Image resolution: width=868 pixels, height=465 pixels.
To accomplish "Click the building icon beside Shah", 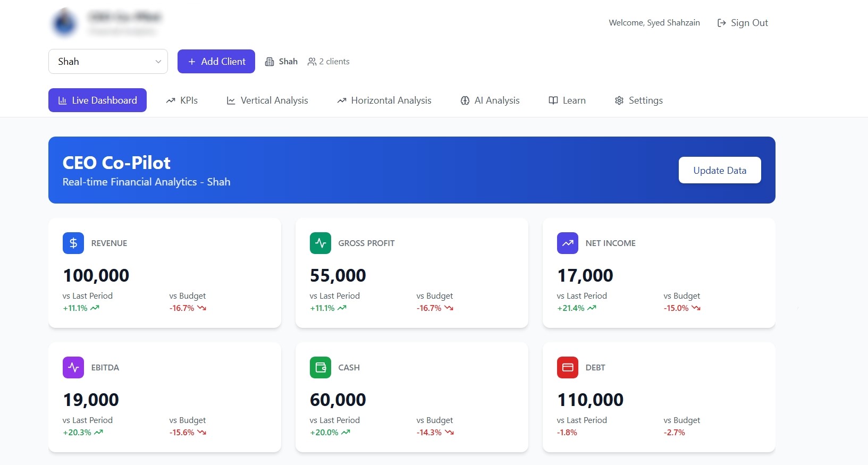I will point(269,62).
